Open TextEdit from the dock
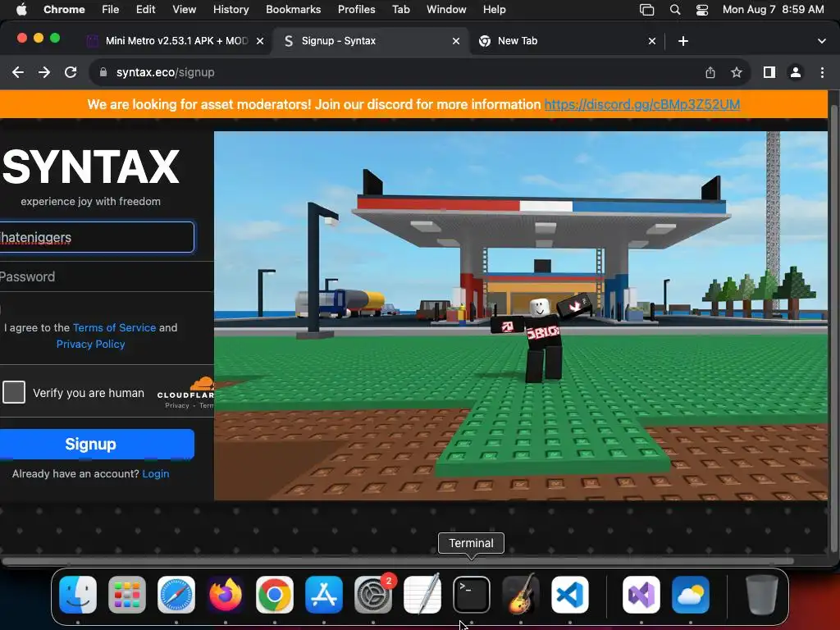The height and width of the screenshot is (630, 840). [x=422, y=595]
